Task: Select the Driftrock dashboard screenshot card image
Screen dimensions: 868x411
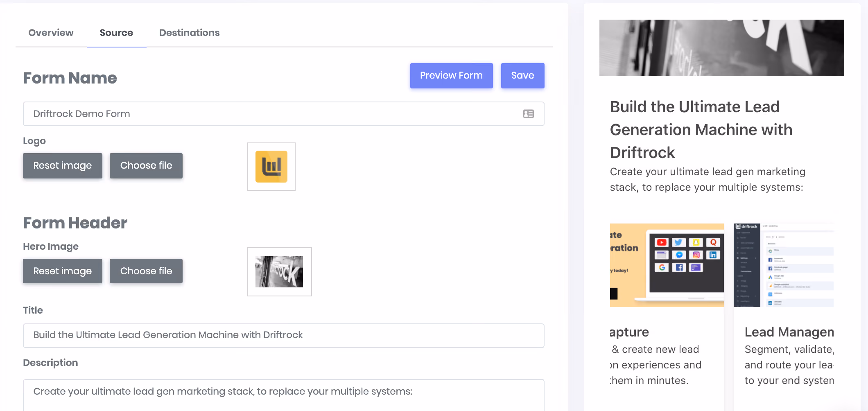Action: click(784, 265)
